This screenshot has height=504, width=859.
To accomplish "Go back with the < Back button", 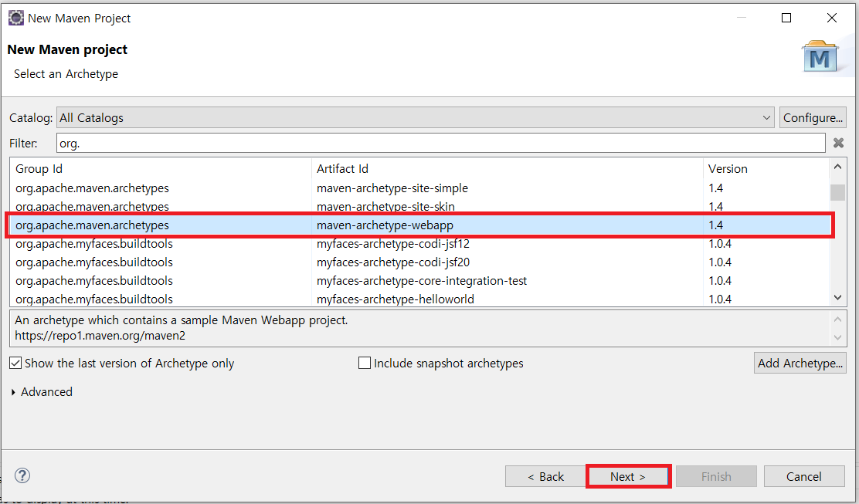I will (x=545, y=477).
